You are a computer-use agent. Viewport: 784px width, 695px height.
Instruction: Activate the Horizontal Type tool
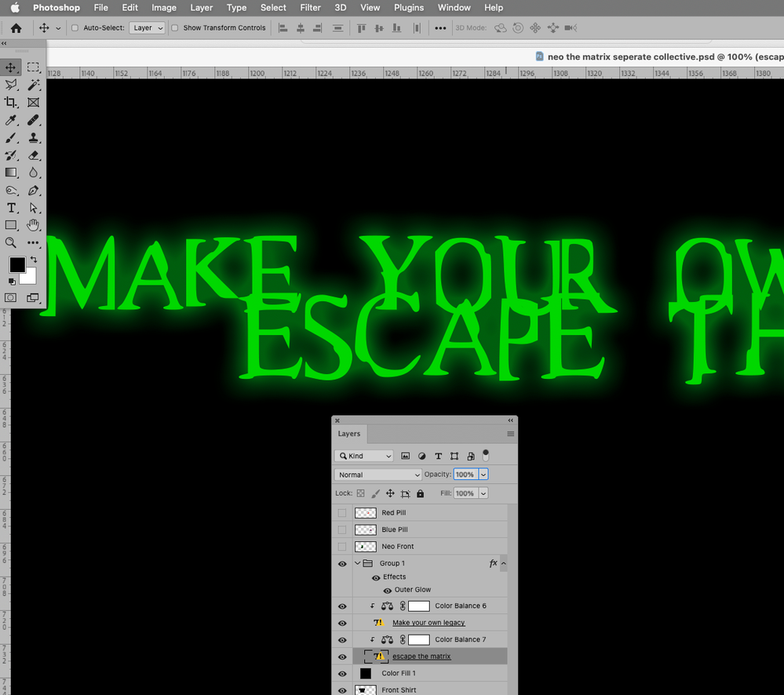click(11, 208)
